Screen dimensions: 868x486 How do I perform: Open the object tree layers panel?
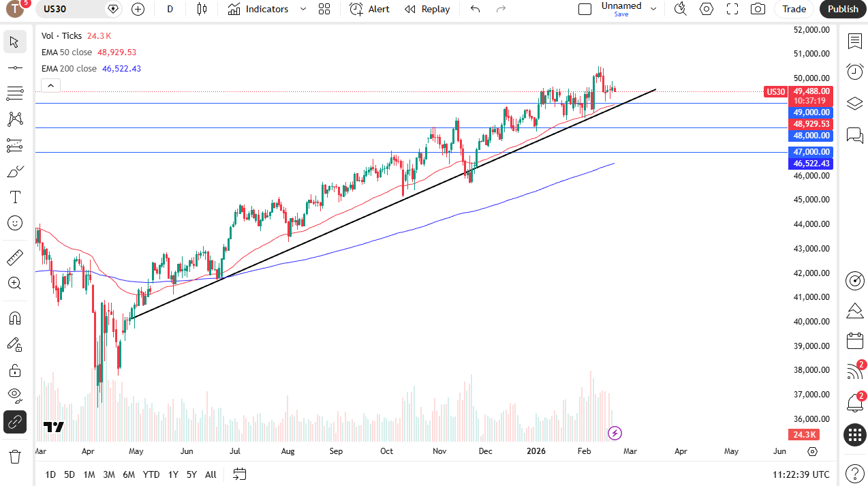854,103
